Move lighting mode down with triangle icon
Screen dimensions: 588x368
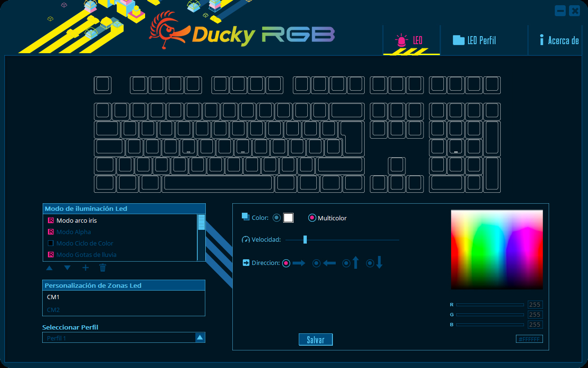(x=67, y=268)
